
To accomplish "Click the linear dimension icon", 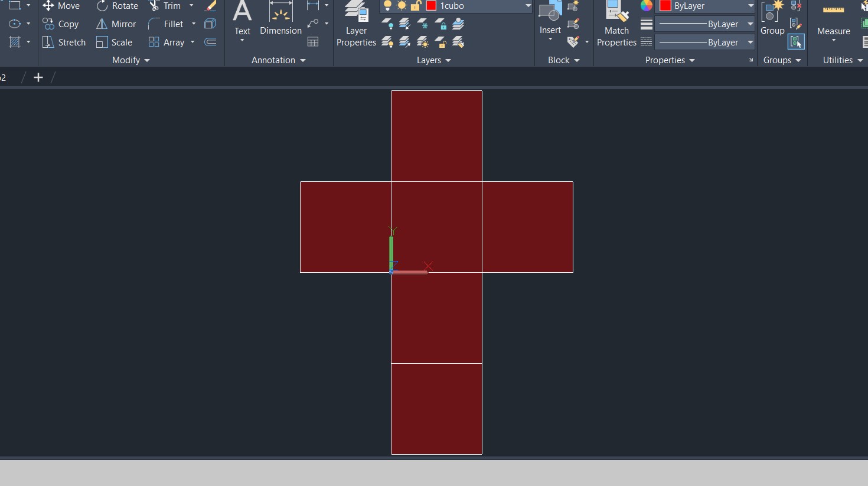I will tap(313, 6).
